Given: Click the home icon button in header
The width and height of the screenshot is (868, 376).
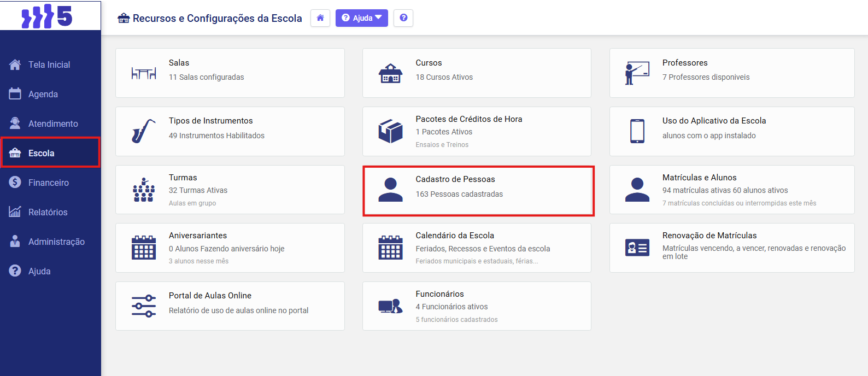Looking at the screenshot, I should [320, 18].
